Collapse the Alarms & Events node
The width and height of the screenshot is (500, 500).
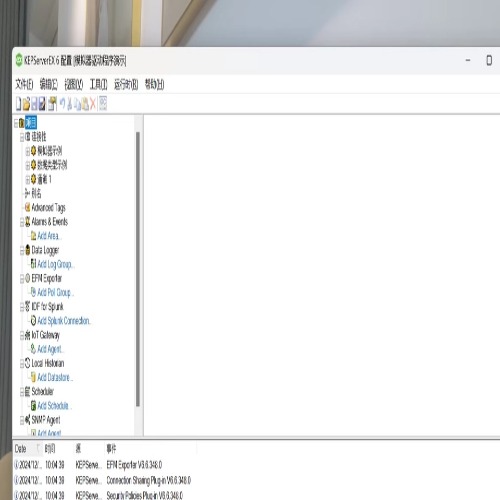pos(22,222)
